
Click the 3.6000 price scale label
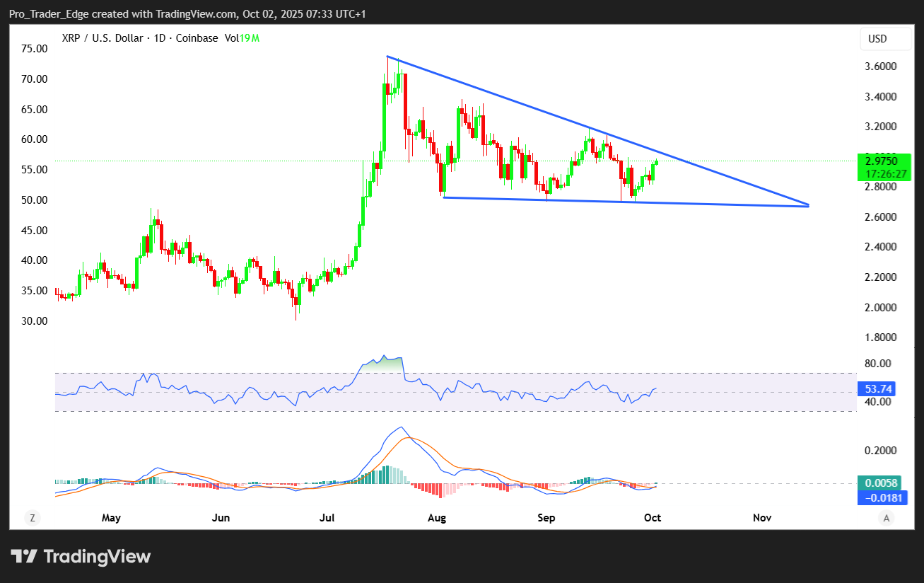(x=881, y=67)
